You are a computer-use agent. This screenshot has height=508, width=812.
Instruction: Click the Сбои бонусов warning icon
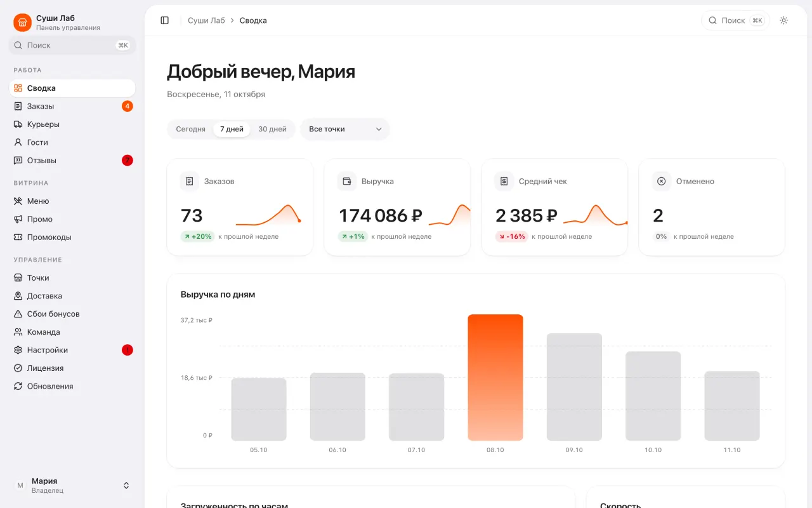18,314
